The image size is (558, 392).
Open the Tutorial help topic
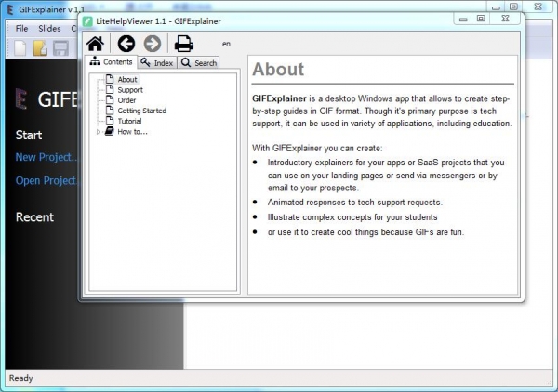(129, 121)
